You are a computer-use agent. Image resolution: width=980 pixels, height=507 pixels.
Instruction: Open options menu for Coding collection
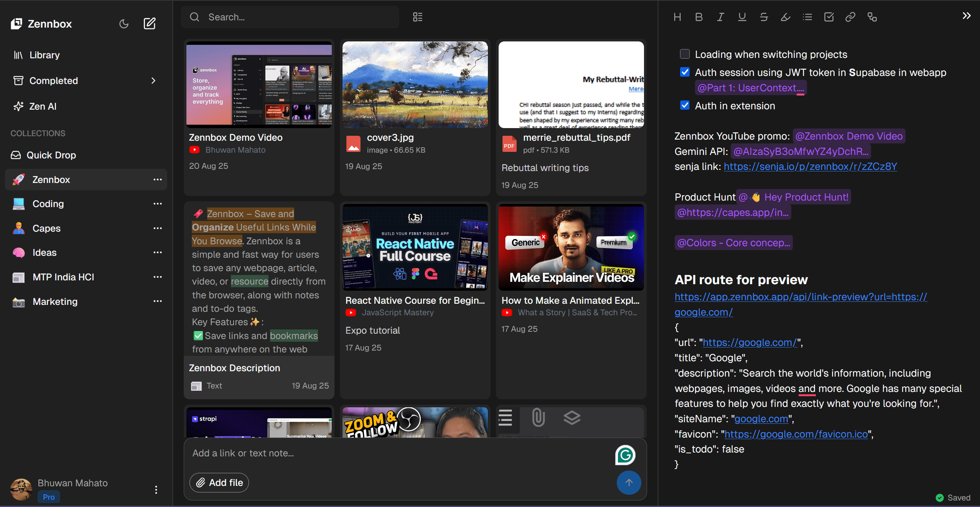pos(157,204)
